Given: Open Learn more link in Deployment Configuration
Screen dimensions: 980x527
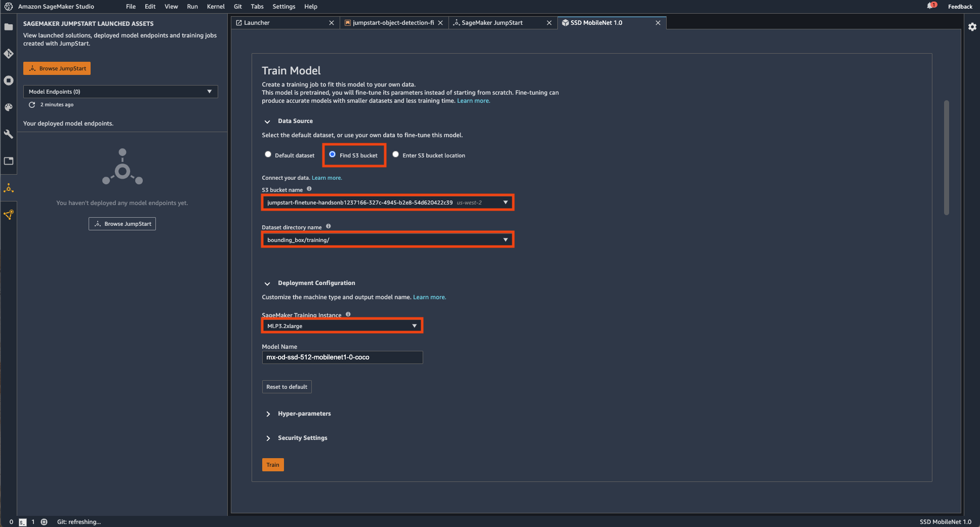Looking at the screenshot, I should click(x=429, y=297).
